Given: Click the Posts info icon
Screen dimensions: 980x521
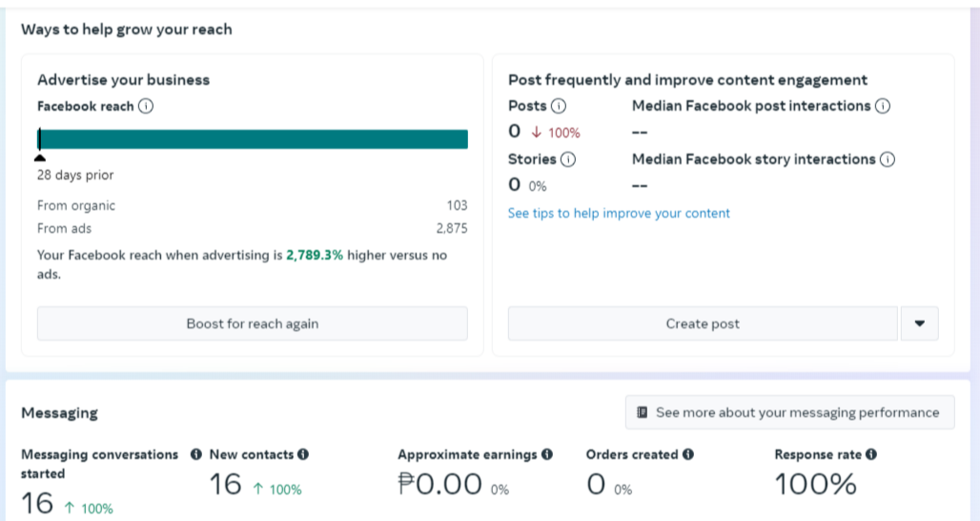Looking at the screenshot, I should 559,106.
